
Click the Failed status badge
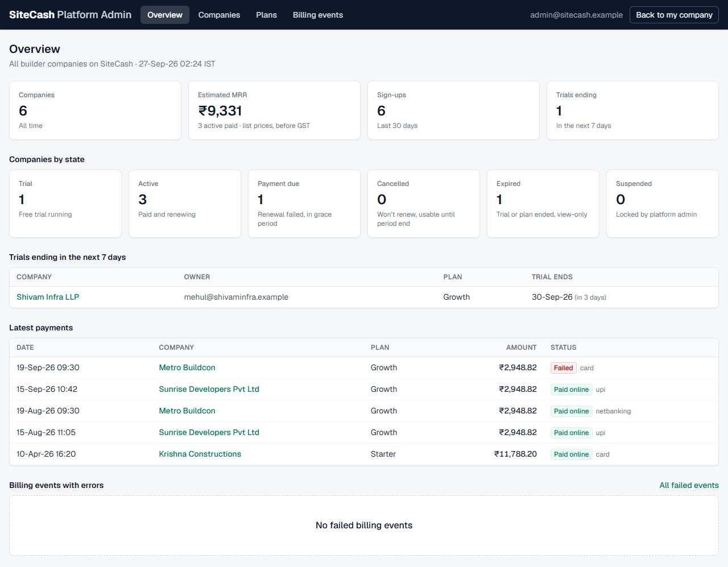pyautogui.click(x=563, y=368)
